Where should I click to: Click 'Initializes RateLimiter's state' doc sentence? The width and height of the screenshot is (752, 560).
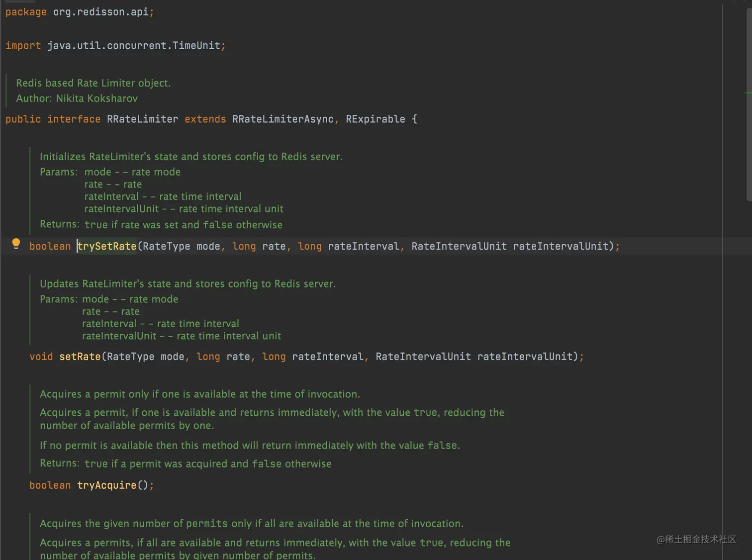191,157
